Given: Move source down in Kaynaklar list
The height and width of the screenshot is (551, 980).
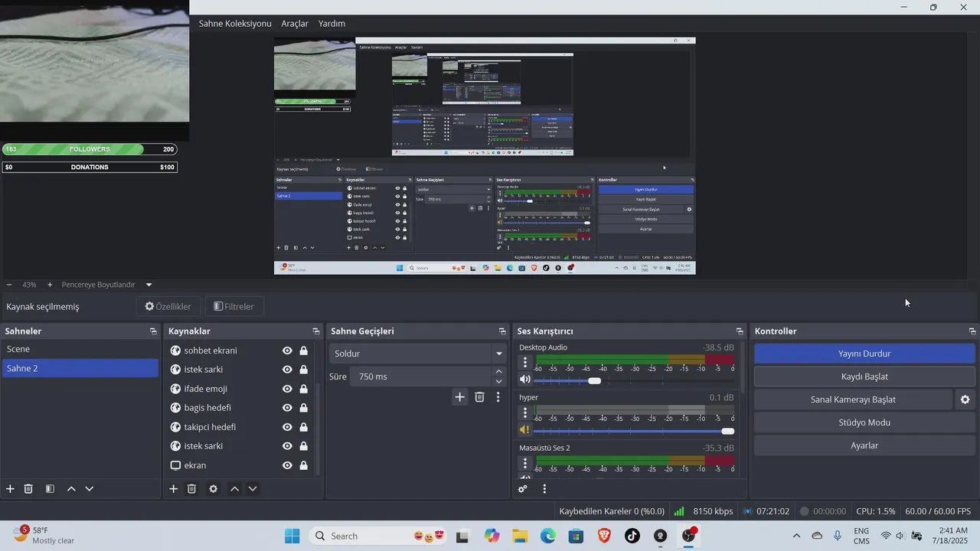Looking at the screenshot, I should click(x=253, y=488).
